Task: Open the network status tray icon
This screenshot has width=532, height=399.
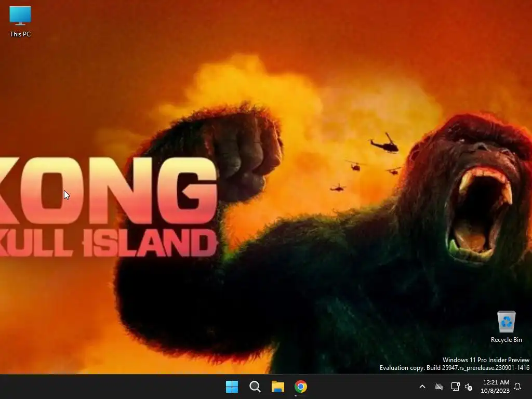Action: pos(455,387)
